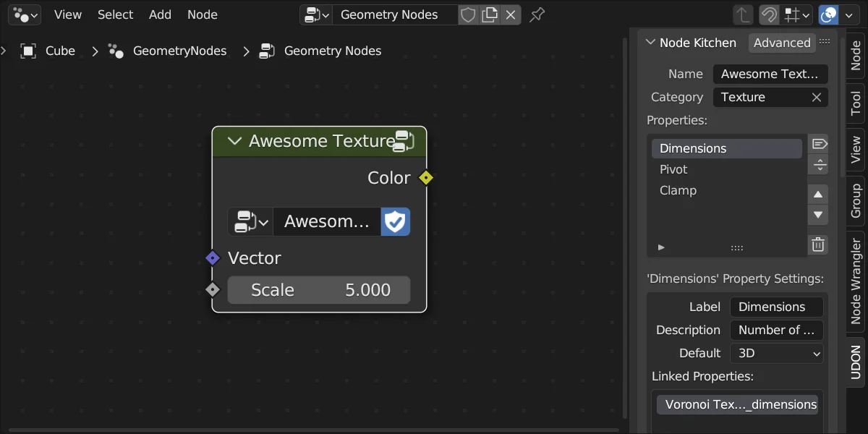868x434 pixels.
Task: Collapse the Awesome Texture node header
Action: click(234, 141)
